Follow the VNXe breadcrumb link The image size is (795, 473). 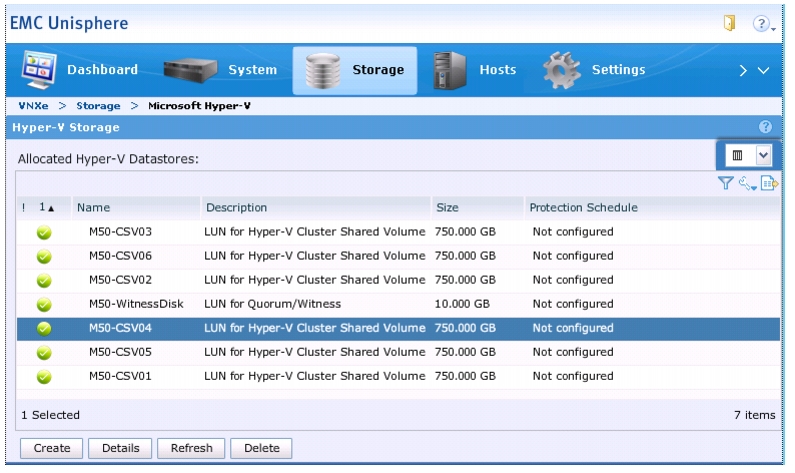click(x=33, y=106)
